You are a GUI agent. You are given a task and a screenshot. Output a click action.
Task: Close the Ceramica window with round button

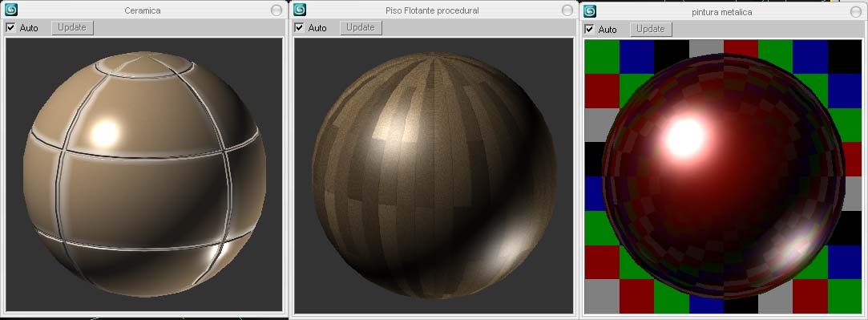point(277,10)
